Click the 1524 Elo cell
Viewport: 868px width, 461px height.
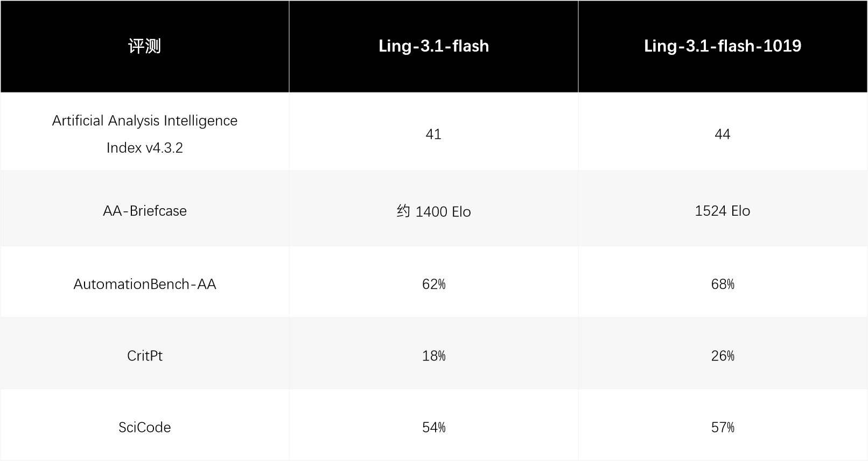[x=723, y=211]
